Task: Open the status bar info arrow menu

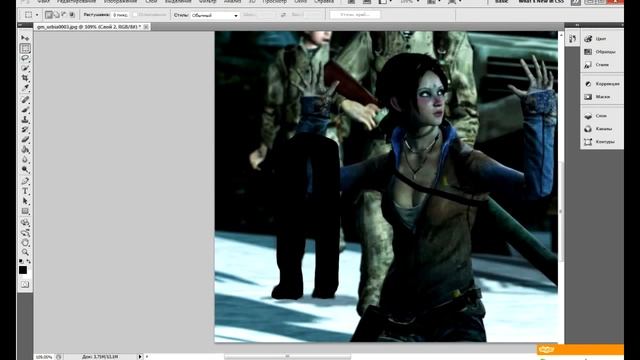Action: pyautogui.click(x=140, y=357)
